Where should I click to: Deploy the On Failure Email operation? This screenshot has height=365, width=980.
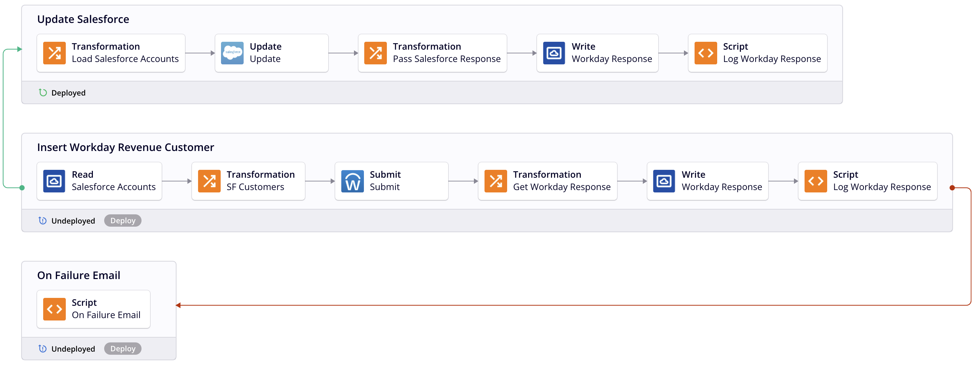123,349
